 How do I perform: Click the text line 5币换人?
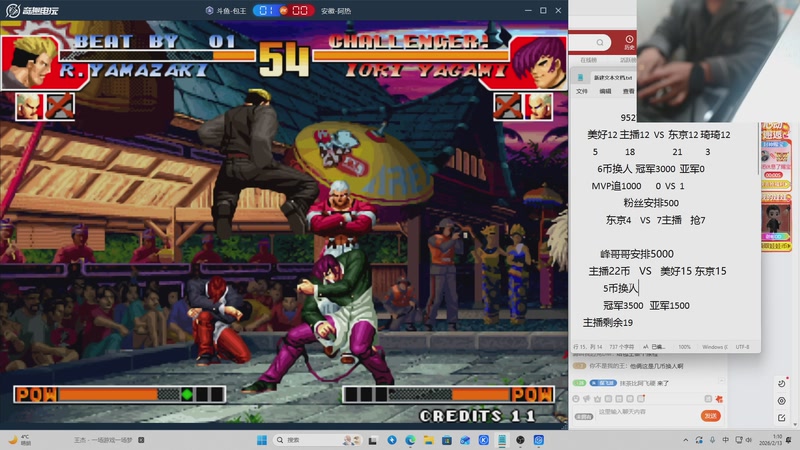[620, 288]
